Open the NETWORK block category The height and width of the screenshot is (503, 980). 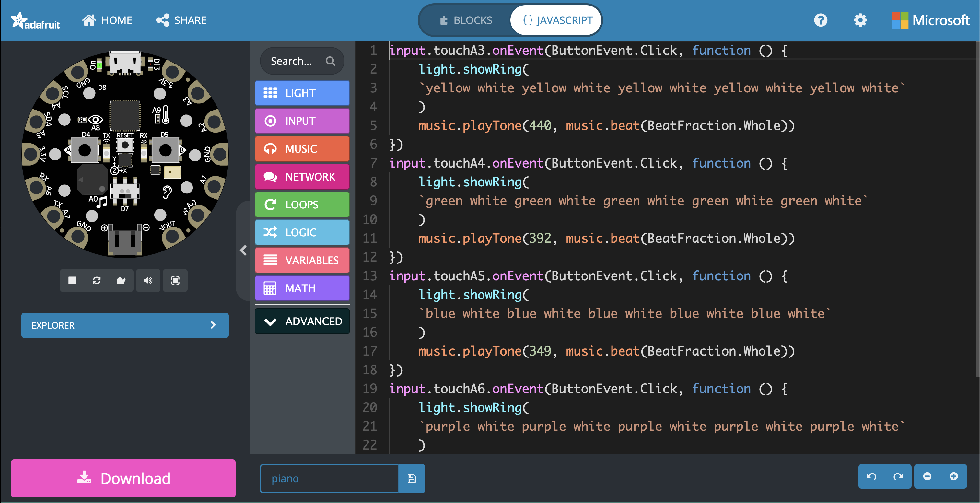tap(302, 177)
